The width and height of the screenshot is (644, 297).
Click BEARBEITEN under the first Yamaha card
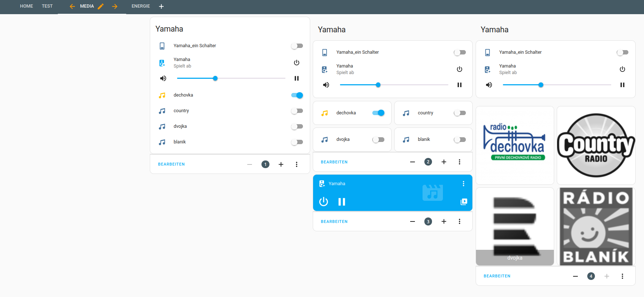click(171, 164)
